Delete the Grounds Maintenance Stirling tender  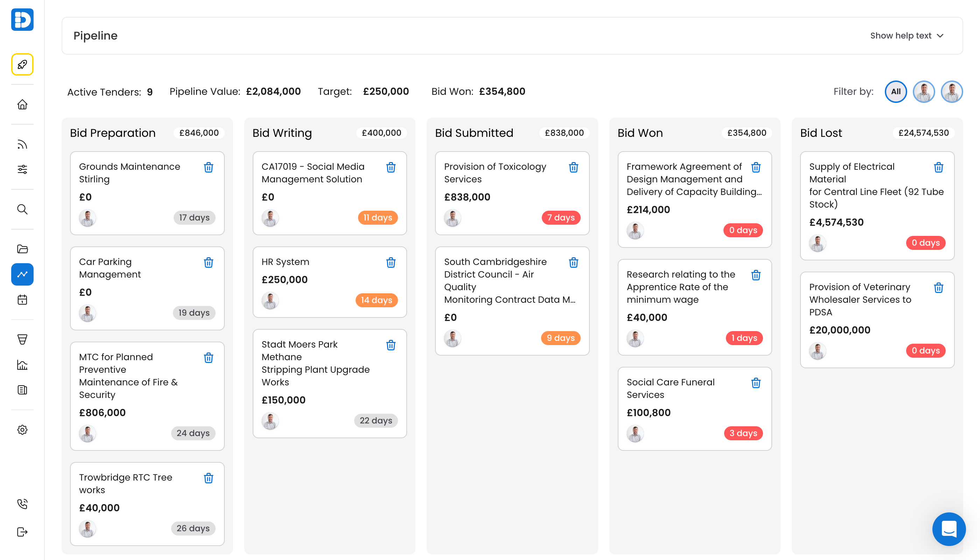[209, 167]
